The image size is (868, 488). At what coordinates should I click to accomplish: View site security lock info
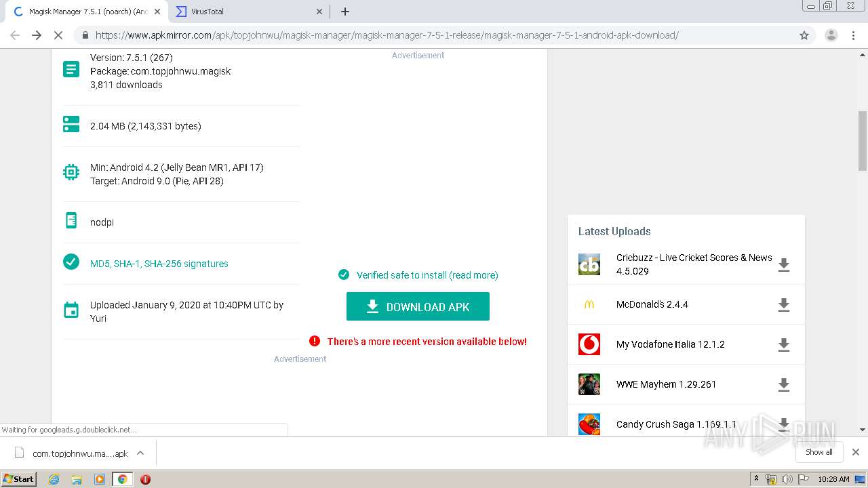click(85, 35)
